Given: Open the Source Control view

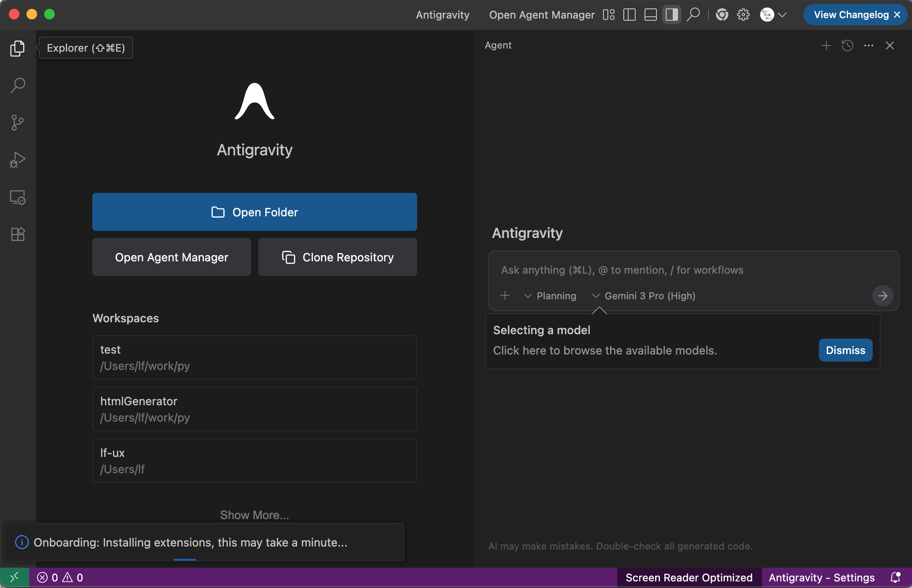Looking at the screenshot, I should click(18, 122).
